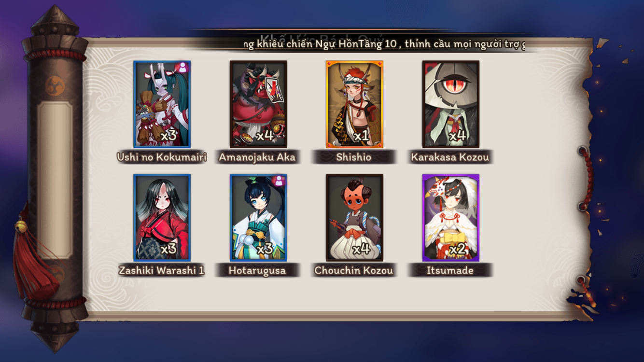Choose the Zashiki Warashi 1 card
644x362 pixels.
[x=162, y=217]
